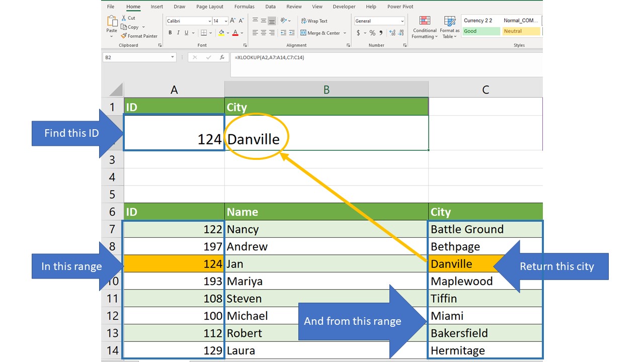Viewport: 644px width, 362px height.
Task: Click Increase Indent icon
Action: [x=291, y=33]
